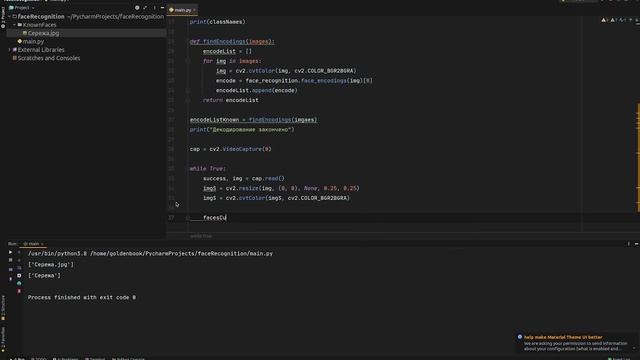Open Project panel options (vertical dots) icon
Viewport: 640px width, 360px height.
(x=154, y=8)
